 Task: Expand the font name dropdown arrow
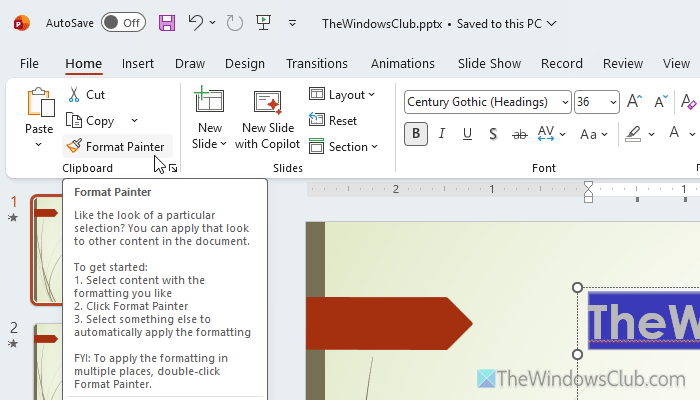pyautogui.click(x=565, y=102)
